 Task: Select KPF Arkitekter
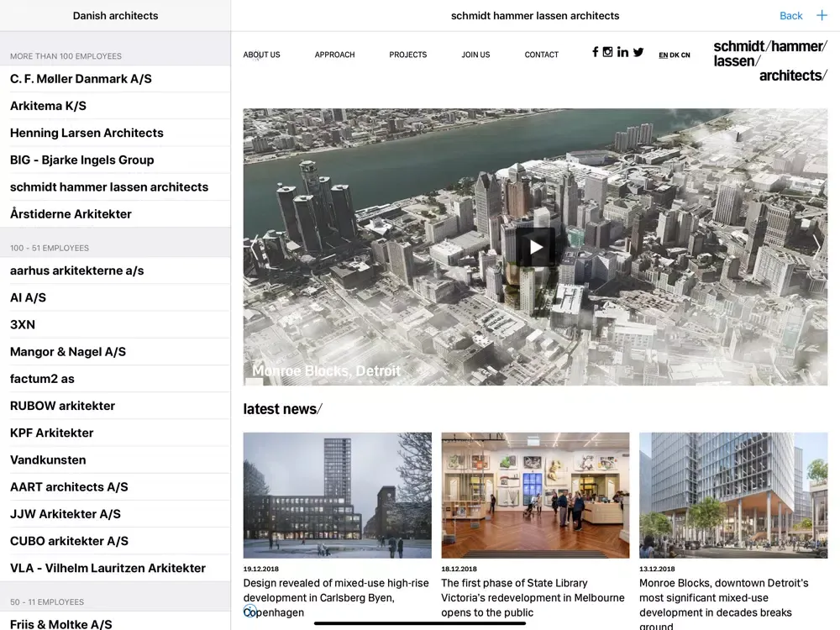click(x=115, y=433)
